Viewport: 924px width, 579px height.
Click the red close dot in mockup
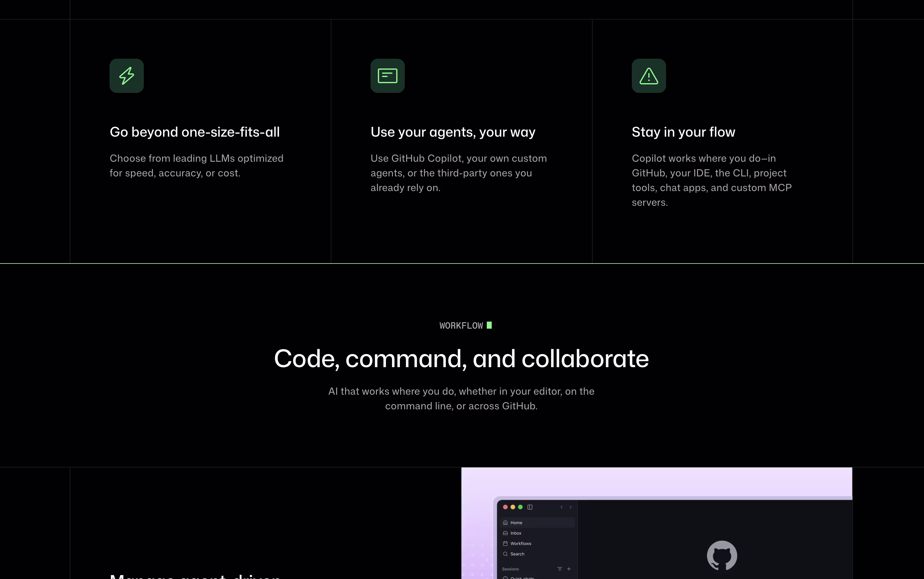505,507
